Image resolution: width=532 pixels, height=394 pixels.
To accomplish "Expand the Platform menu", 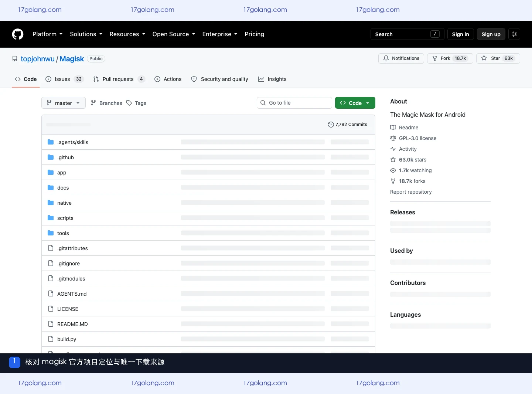I will [x=47, y=34].
